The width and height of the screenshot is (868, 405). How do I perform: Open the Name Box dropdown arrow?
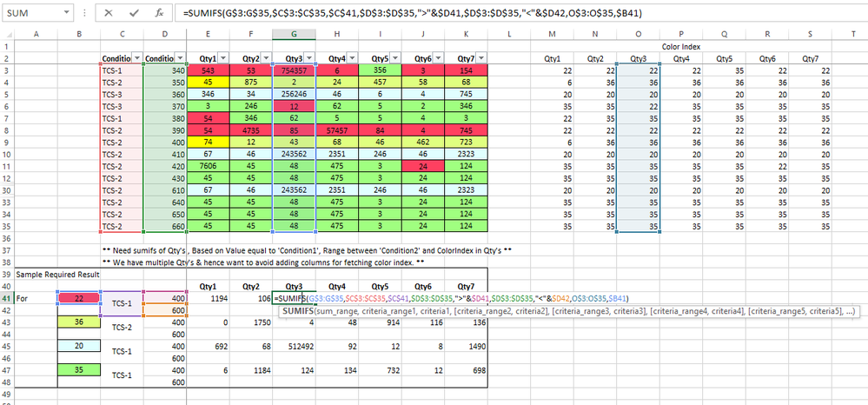click(x=66, y=12)
